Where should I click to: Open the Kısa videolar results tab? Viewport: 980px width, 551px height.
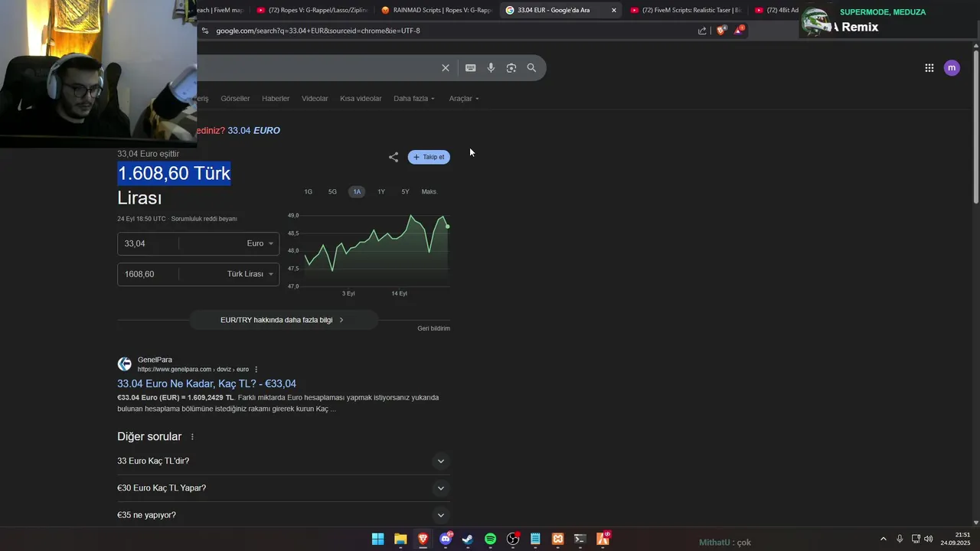click(361, 99)
